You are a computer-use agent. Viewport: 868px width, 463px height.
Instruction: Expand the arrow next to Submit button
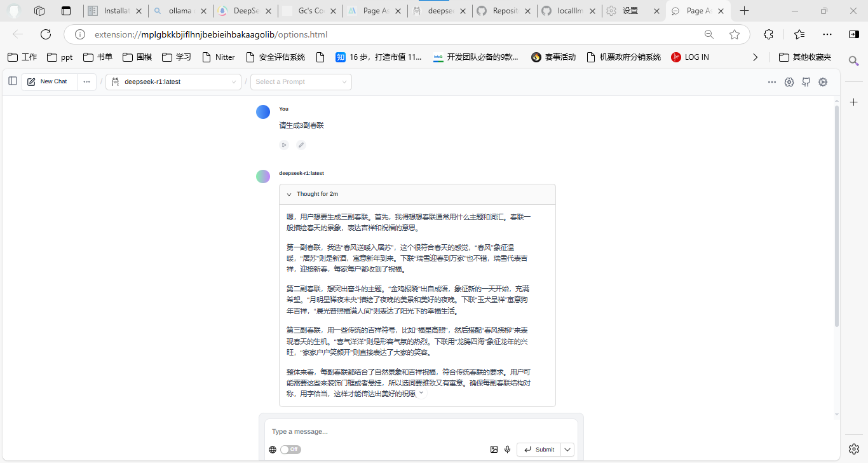pos(567,450)
